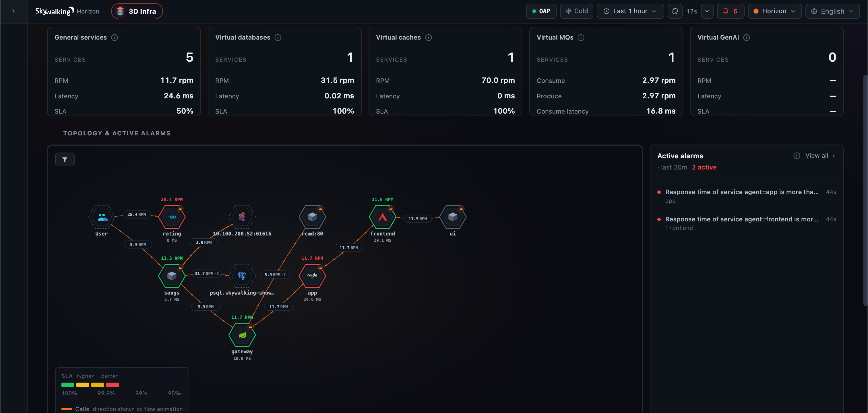Screen dimensions: 868x413
Task: Select the frontend Angular node icon
Action: (x=382, y=217)
